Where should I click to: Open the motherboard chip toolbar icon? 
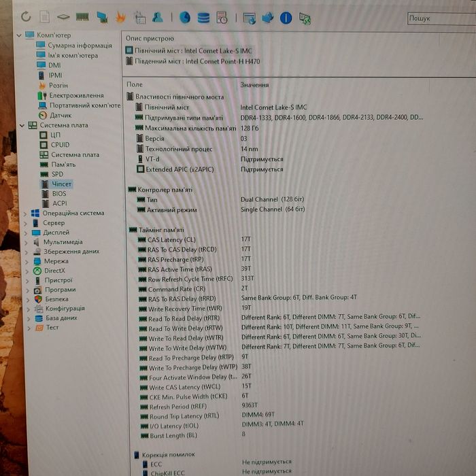[63, 17]
